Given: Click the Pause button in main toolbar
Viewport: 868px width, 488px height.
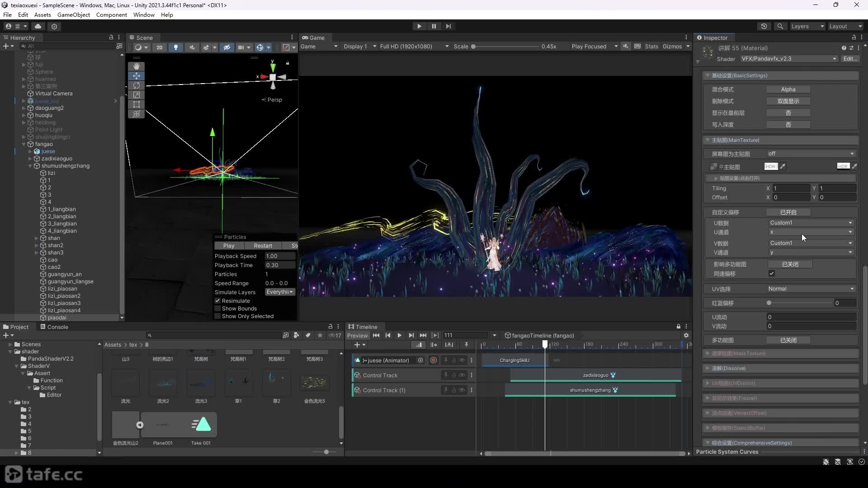Looking at the screenshot, I should pyautogui.click(x=434, y=26).
